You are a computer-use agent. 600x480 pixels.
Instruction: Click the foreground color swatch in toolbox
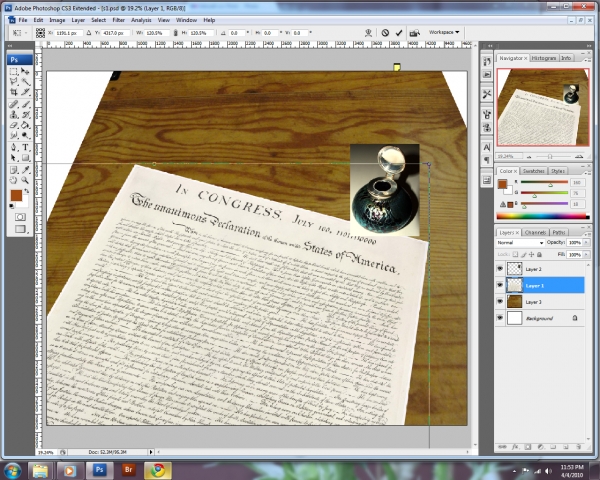tap(16, 195)
